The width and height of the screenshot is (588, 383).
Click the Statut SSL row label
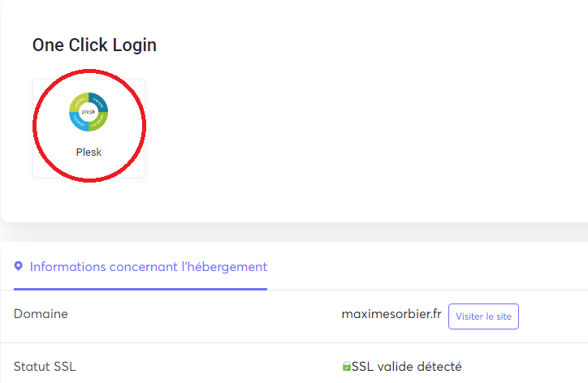click(45, 366)
